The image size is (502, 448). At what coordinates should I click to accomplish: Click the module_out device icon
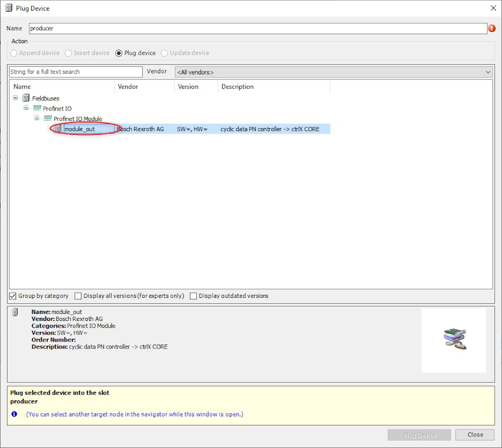tap(58, 129)
